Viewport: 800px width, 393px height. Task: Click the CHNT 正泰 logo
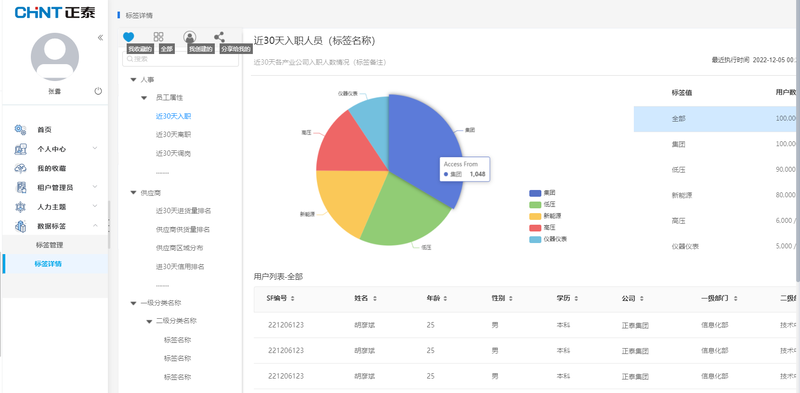tap(55, 12)
